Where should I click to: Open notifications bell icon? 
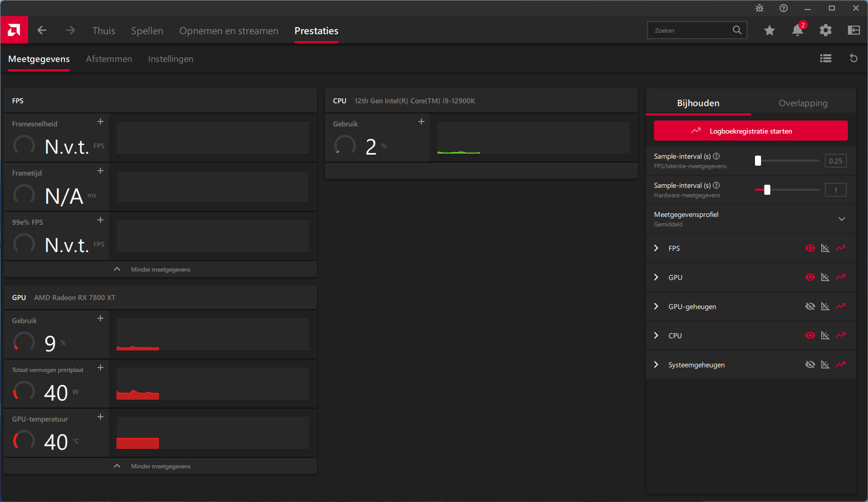[798, 30]
